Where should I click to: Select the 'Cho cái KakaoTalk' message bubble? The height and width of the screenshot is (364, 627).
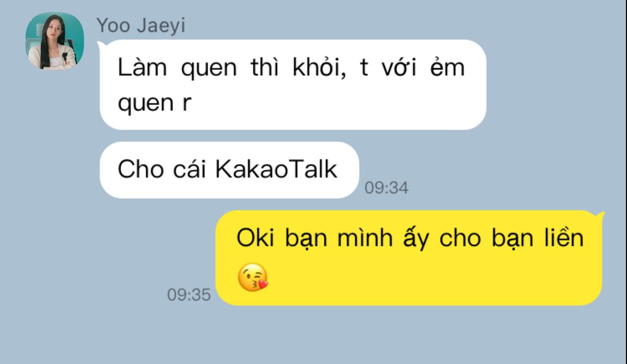[229, 170]
